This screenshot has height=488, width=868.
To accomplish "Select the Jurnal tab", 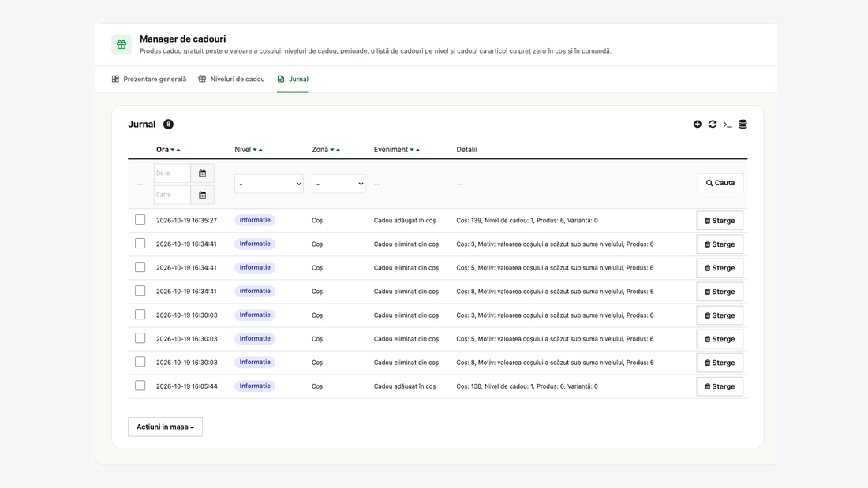I will click(x=293, y=79).
